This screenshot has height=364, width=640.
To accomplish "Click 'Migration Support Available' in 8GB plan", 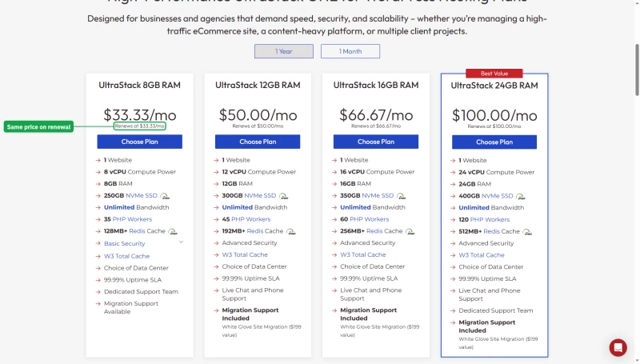I will (131, 307).
